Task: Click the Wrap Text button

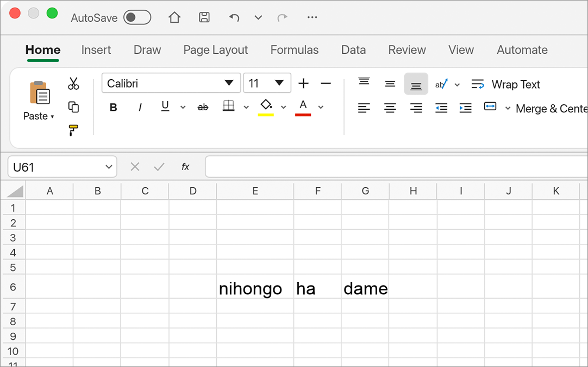Action: (x=505, y=84)
